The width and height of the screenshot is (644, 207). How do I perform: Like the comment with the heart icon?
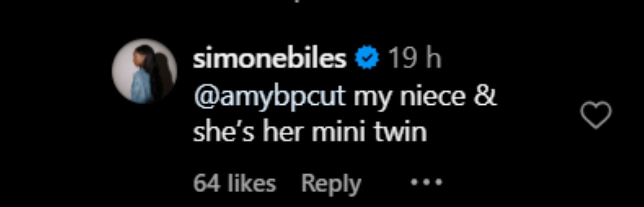coord(596,115)
